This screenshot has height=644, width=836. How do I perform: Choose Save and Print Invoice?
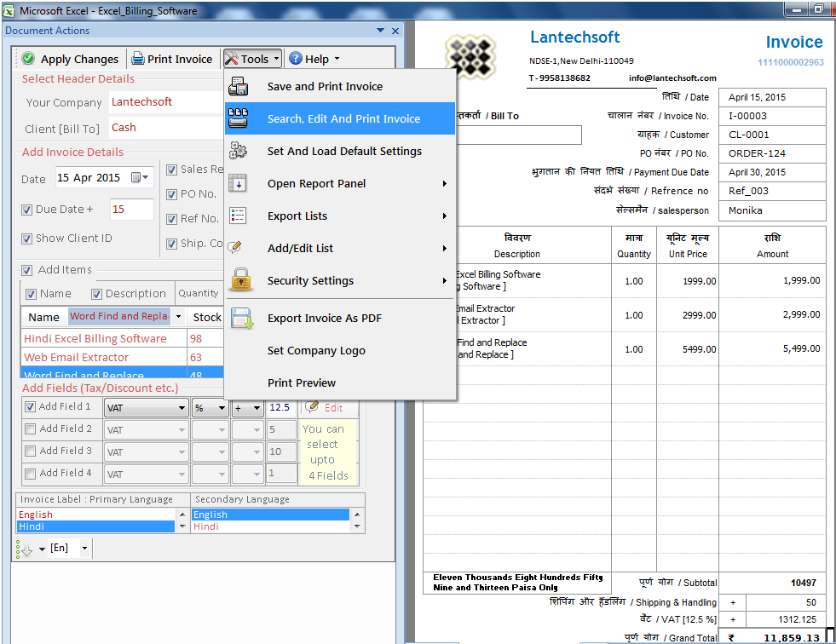[340, 86]
